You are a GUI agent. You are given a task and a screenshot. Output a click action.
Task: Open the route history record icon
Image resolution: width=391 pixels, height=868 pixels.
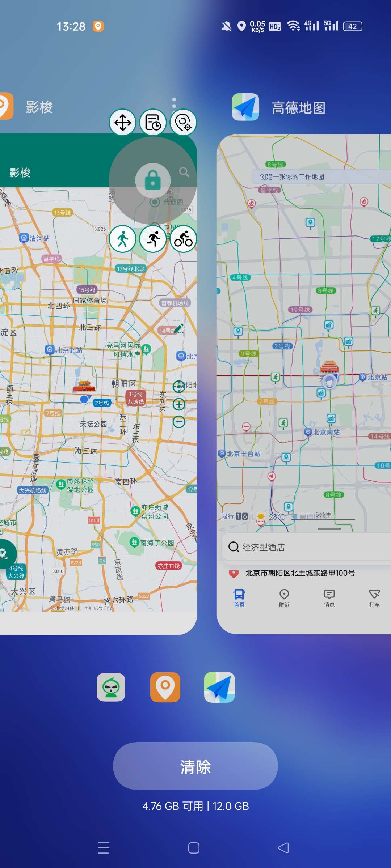point(153,123)
